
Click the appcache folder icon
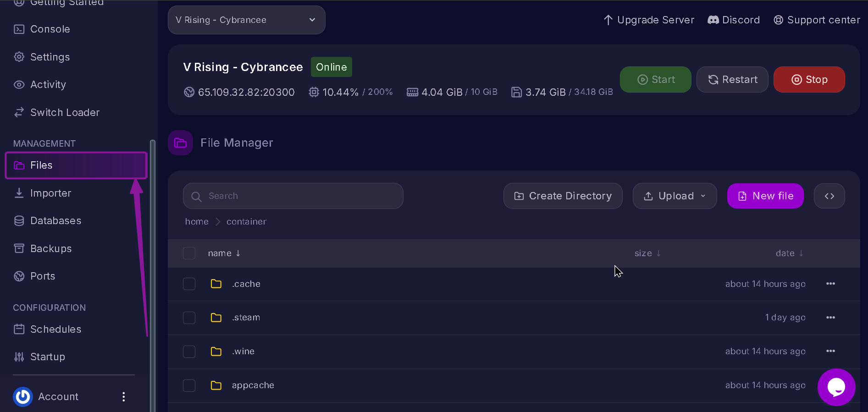click(x=216, y=385)
